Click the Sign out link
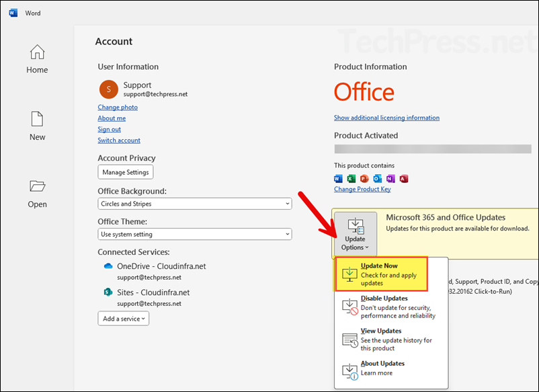Image resolution: width=539 pixels, height=392 pixels. [110, 129]
